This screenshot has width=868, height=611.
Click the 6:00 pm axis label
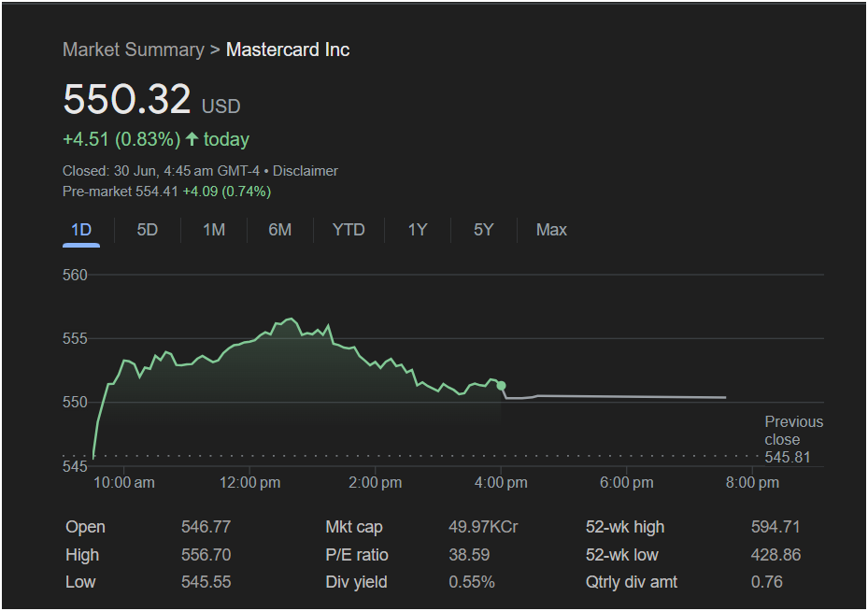[627, 483]
